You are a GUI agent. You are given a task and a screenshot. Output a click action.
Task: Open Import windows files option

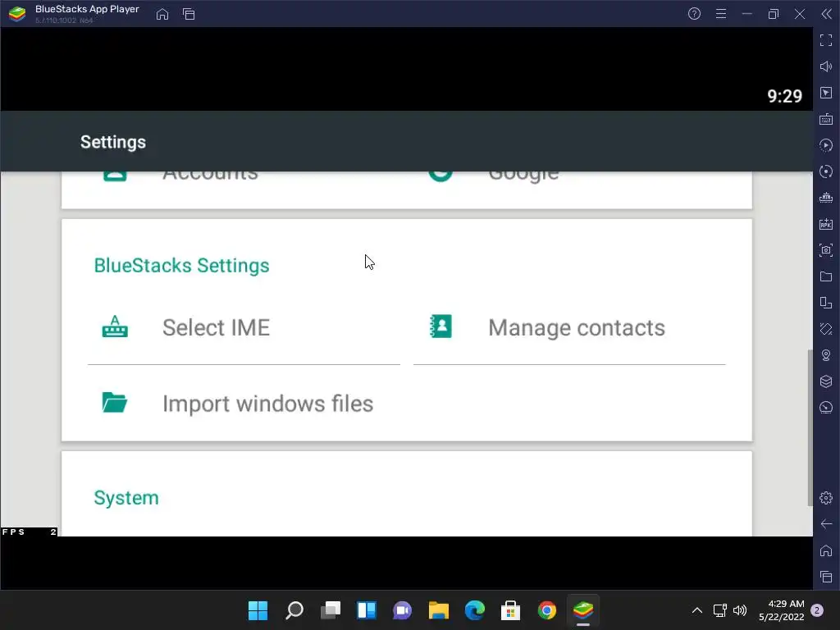tap(244, 403)
